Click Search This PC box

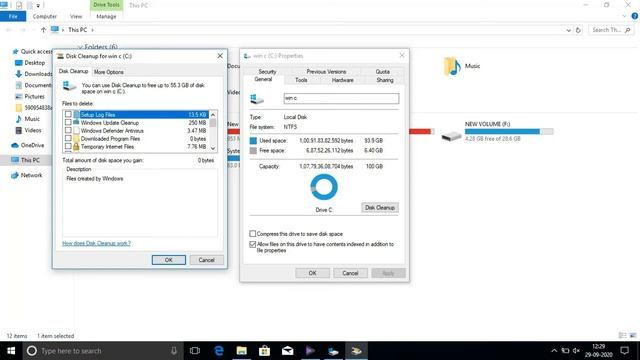(x=611, y=30)
